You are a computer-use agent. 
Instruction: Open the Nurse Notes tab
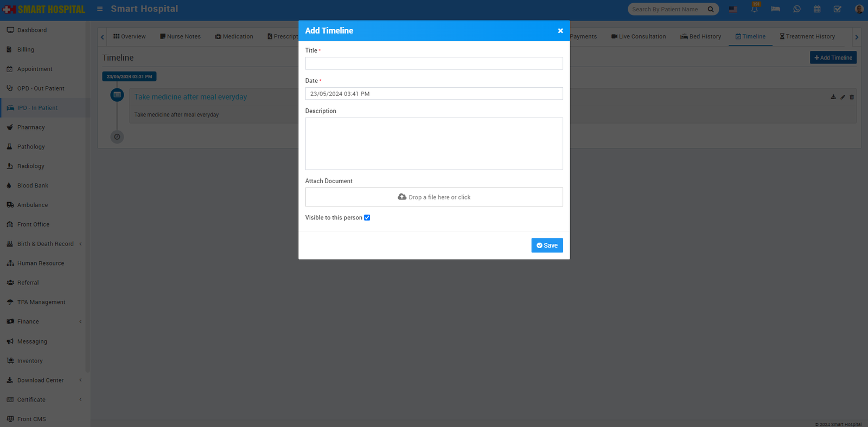180,37
